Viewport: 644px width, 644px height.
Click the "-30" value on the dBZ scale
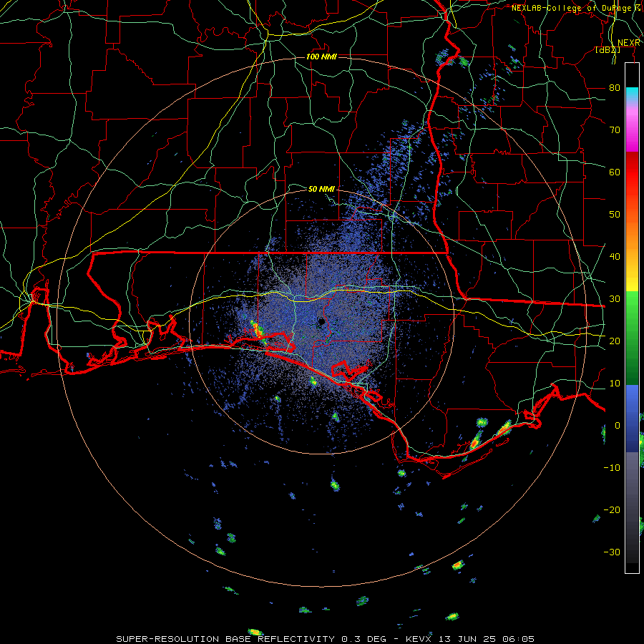(612, 552)
